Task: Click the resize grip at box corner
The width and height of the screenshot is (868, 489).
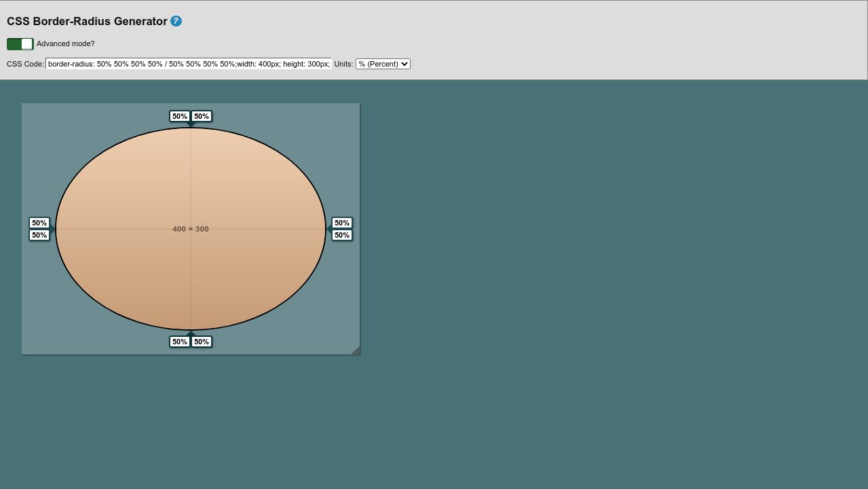Action: click(x=356, y=350)
